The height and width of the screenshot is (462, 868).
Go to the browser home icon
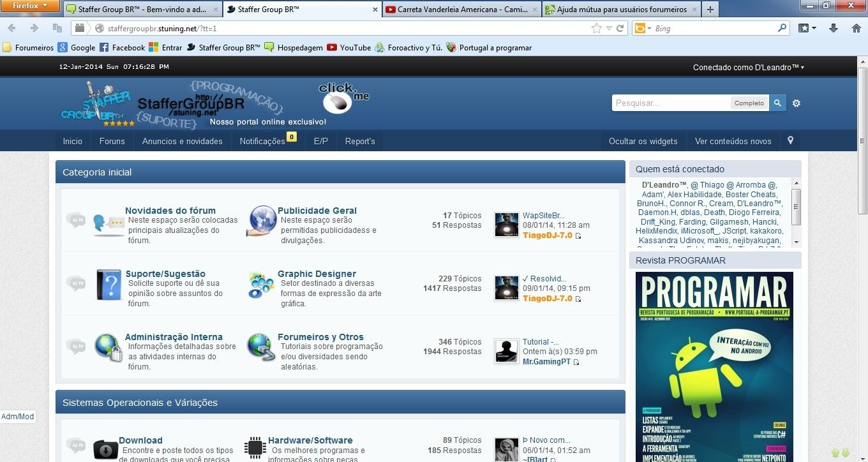(857, 28)
